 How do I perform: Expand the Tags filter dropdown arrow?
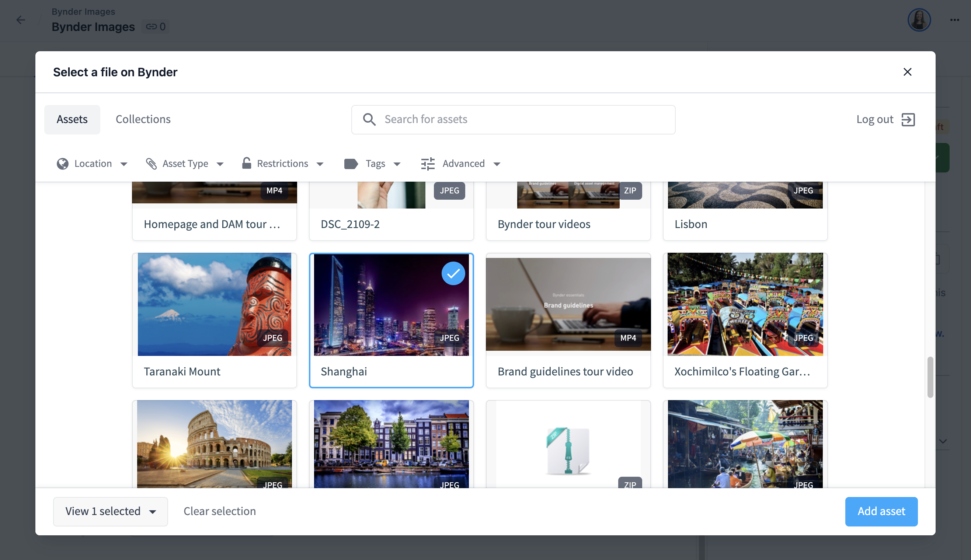(397, 164)
